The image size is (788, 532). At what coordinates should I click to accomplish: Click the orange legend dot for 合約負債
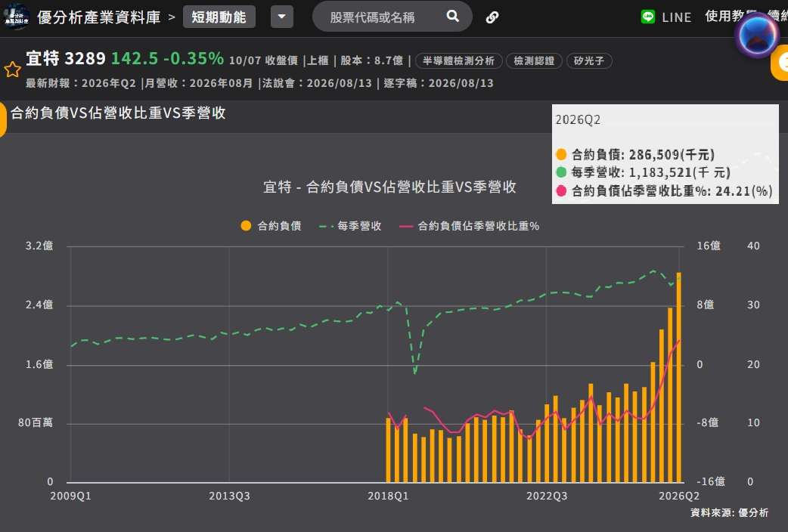pos(246,226)
